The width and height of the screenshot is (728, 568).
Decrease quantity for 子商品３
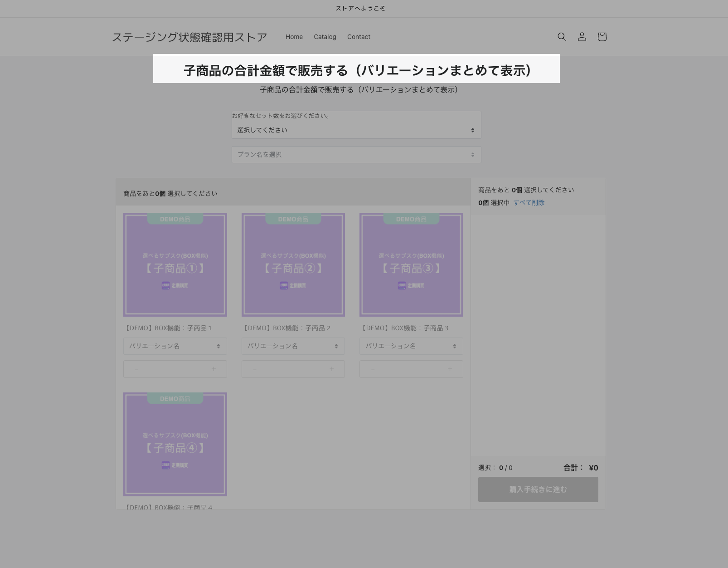373,369
